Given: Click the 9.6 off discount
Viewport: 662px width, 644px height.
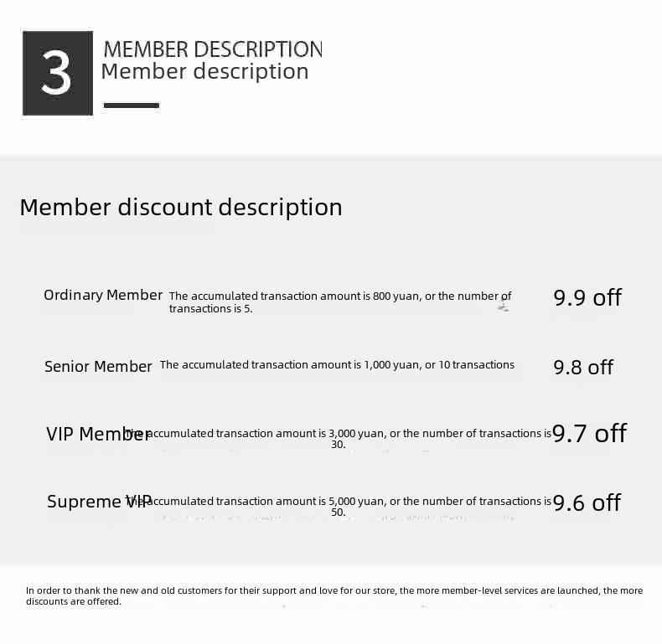Looking at the screenshot, I should coord(587,502).
